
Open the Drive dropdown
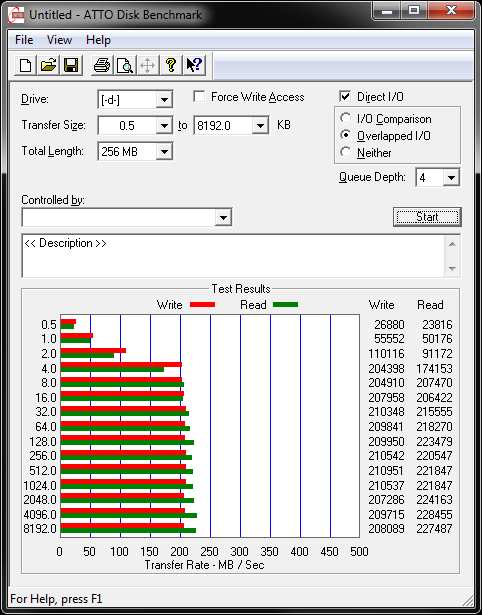pos(164,100)
